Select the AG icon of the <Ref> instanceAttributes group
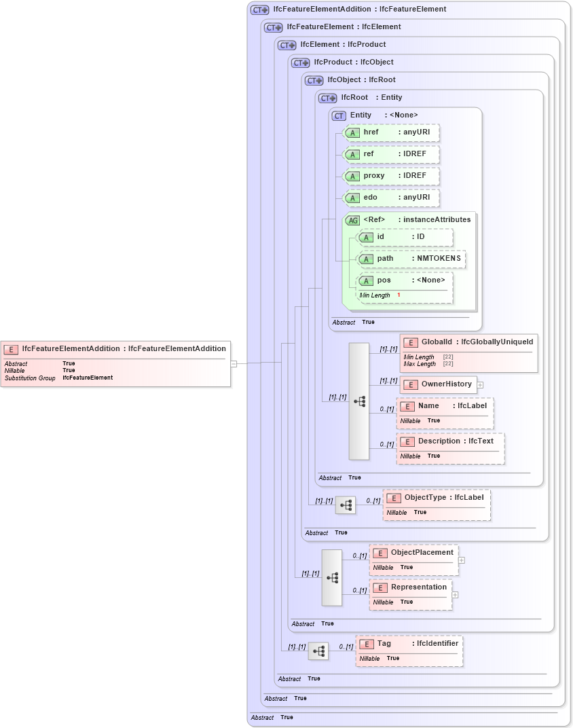The height and width of the screenshot is (728, 573). pyautogui.click(x=353, y=220)
